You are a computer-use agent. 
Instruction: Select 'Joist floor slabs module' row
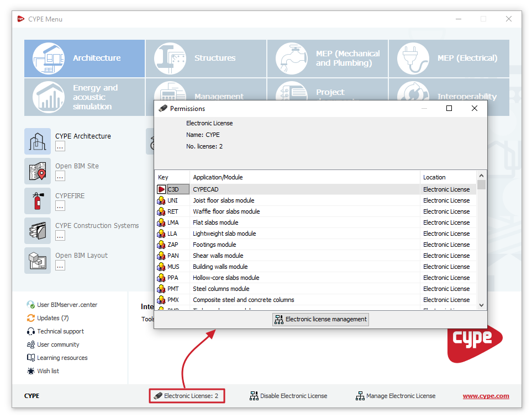(315, 201)
